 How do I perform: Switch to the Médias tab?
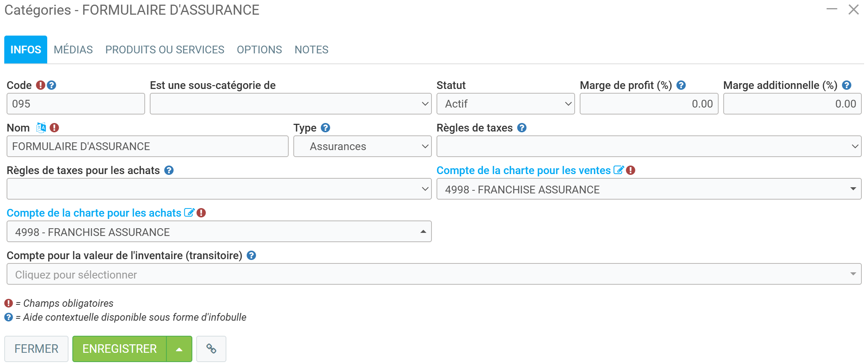click(x=73, y=50)
